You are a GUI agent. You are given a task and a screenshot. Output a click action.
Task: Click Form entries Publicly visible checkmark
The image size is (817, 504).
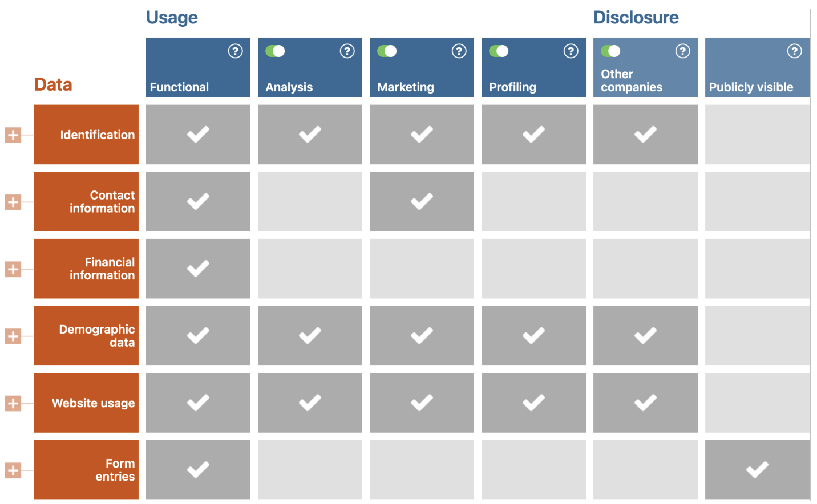tap(757, 470)
